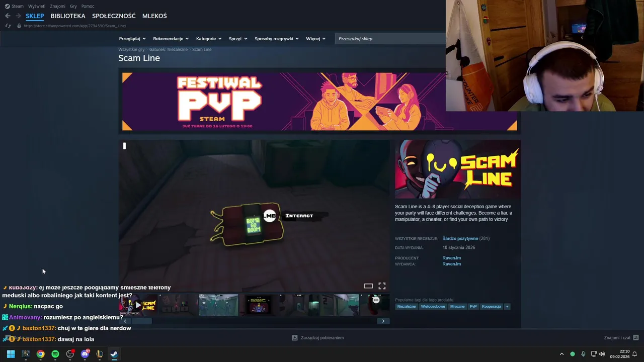Viewport: 644px width, 362px height.
Task: Open the Windows Start menu
Action: 11,354
